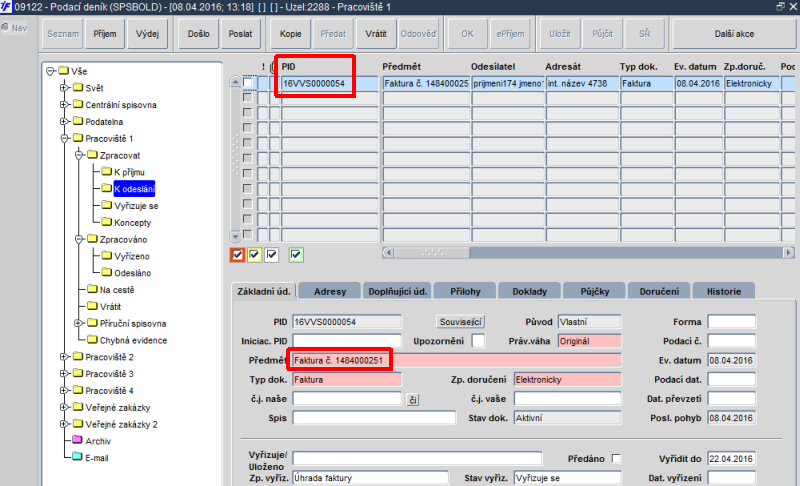This screenshot has height=486, width=800.
Task: Tick the checkbox of row 16VVS0000054
Action: (x=247, y=83)
